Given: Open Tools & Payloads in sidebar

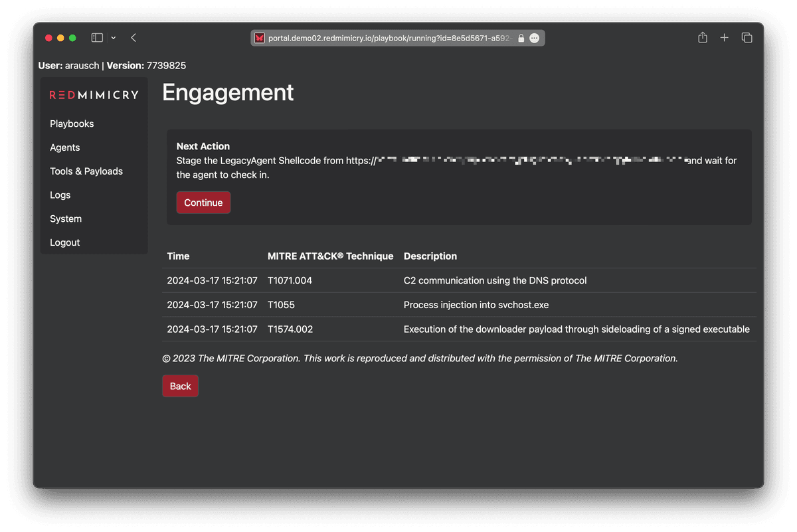Looking at the screenshot, I should tap(86, 171).
